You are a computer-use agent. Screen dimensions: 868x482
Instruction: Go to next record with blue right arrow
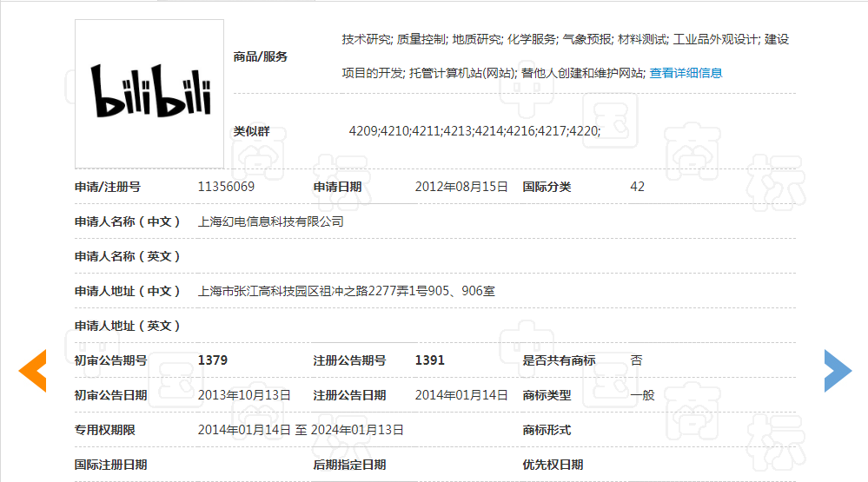click(x=838, y=371)
